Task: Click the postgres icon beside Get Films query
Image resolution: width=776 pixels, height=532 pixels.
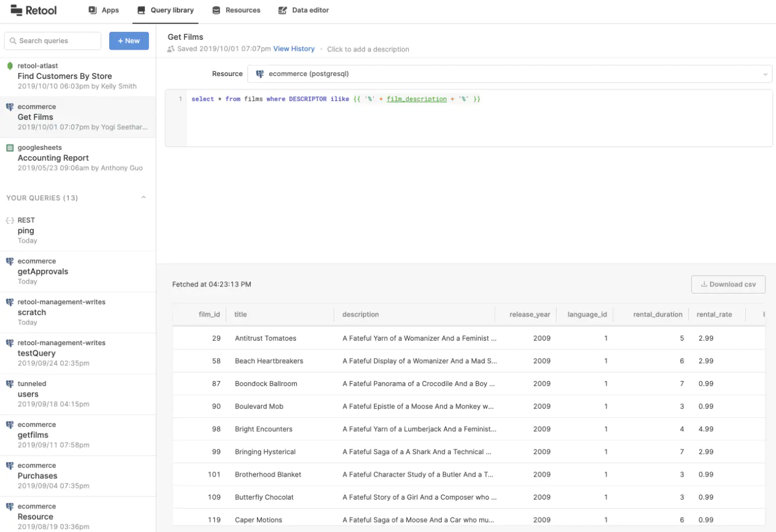Action: 10,107
